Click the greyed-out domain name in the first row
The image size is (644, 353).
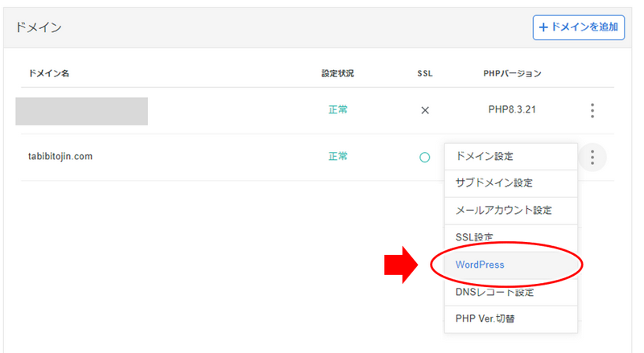click(x=82, y=111)
